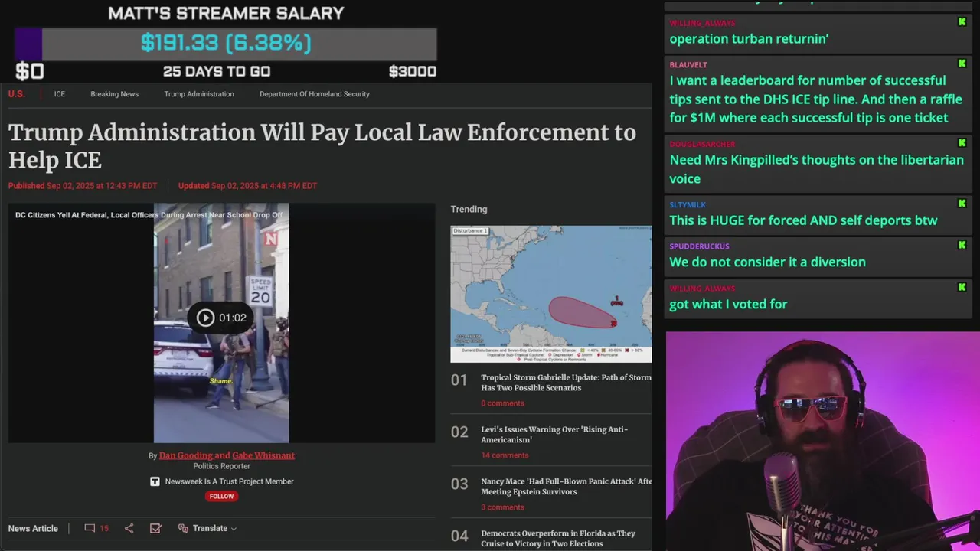The width and height of the screenshot is (980, 551).
Task: Click the email/save icon next to share
Action: 155,528
